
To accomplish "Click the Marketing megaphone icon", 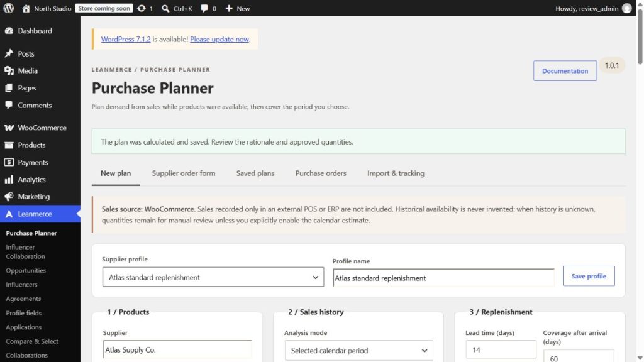I will (9, 197).
